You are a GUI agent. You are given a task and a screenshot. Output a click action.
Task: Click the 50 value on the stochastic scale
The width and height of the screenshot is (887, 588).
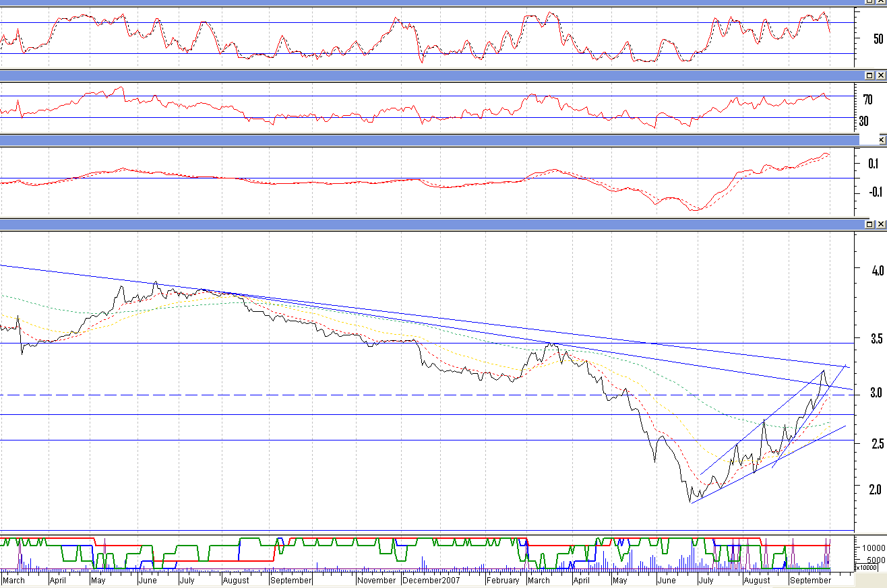tap(876, 39)
